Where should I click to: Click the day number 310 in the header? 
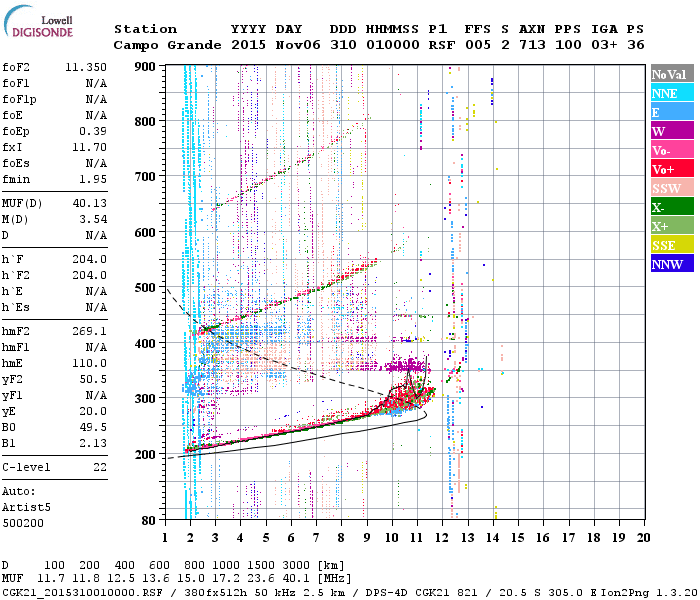tap(343, 45)
